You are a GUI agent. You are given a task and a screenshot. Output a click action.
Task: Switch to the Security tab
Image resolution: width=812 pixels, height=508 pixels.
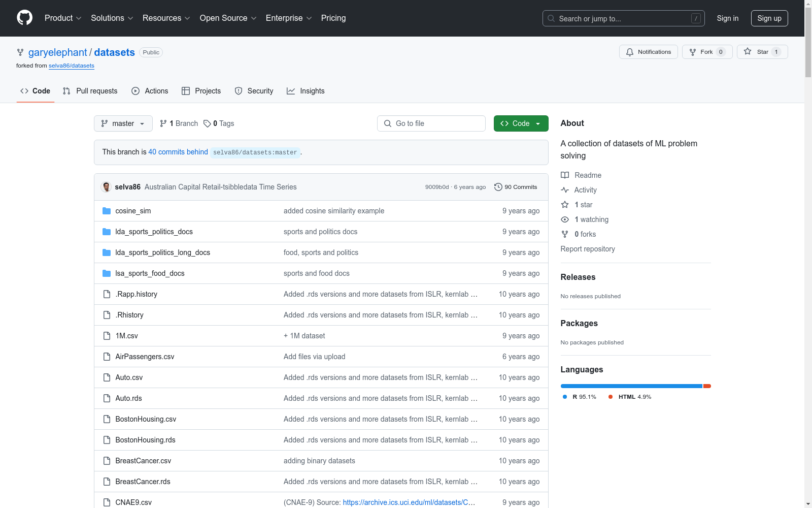[x=254, y=91]
